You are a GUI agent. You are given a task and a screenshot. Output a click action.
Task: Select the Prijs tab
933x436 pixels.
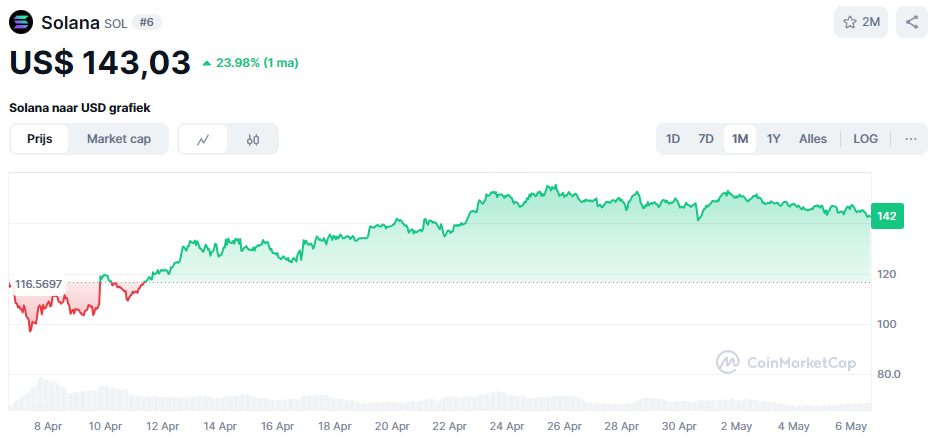pyautogui.click(x=40, y=139)
